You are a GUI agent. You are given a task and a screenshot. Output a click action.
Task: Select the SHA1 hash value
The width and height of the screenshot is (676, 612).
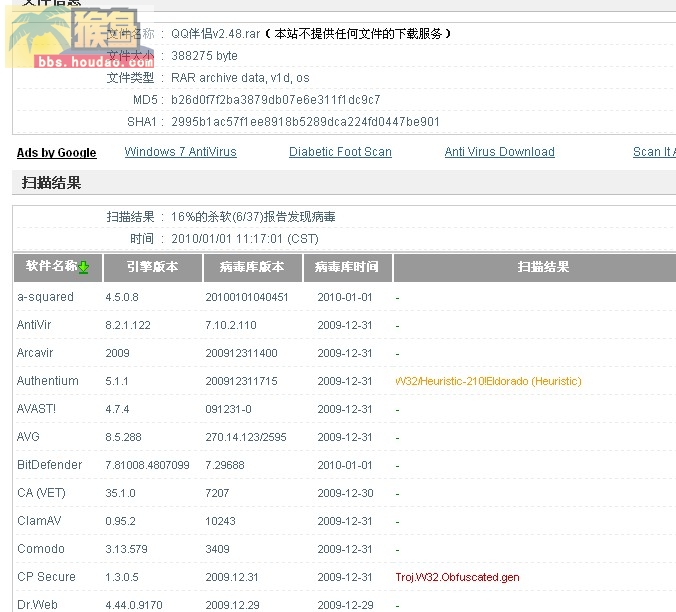tap(305, 122)
